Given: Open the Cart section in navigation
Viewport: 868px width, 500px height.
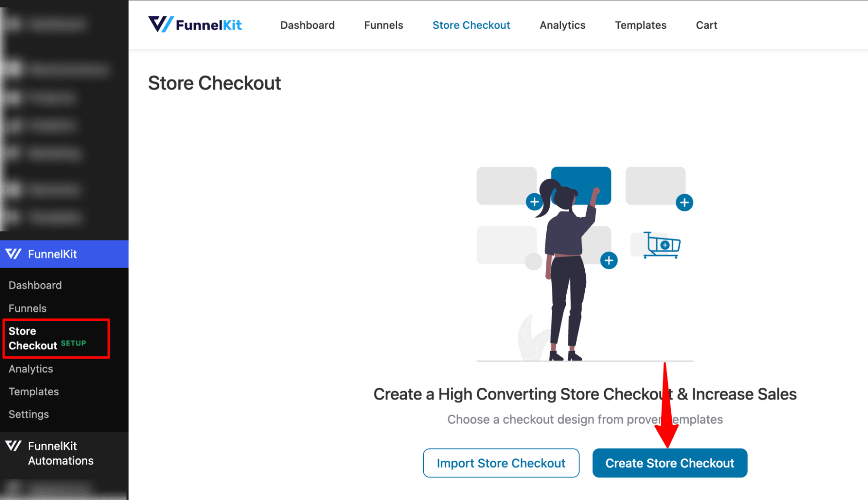Looking at the screenshot, I should point(705,24).
